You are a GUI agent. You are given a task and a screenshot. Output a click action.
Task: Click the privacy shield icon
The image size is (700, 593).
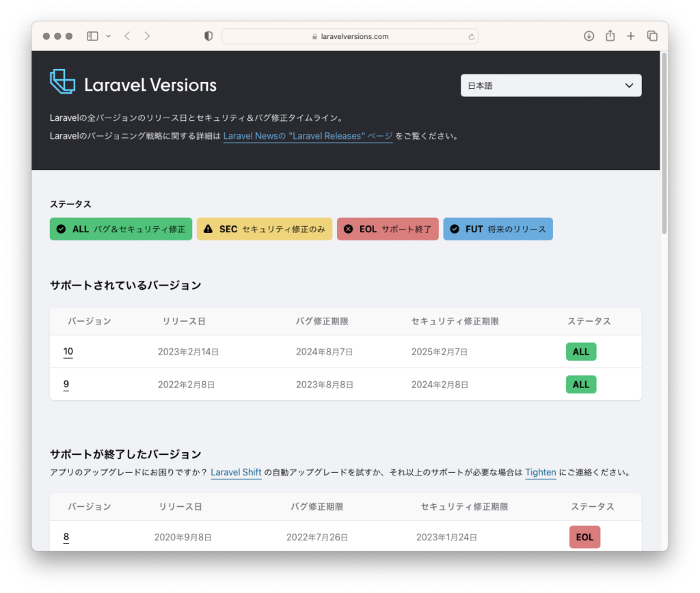(x=208, y=36)
